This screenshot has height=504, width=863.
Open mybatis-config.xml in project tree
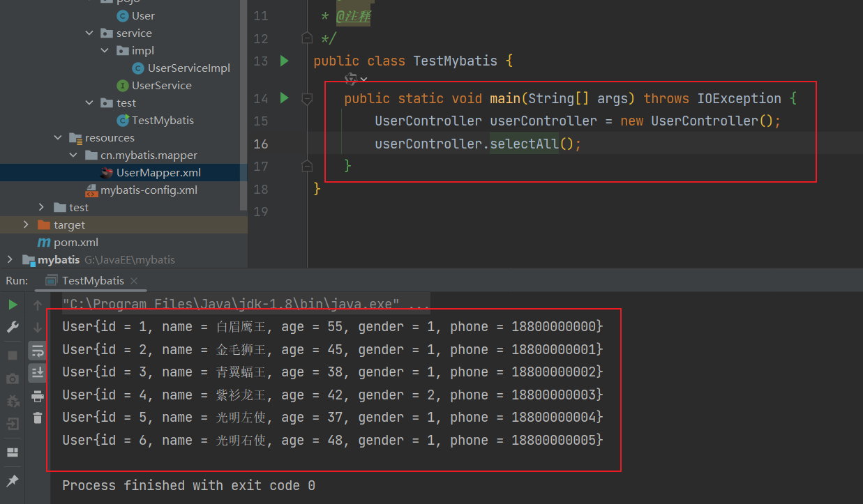[148, 190]
